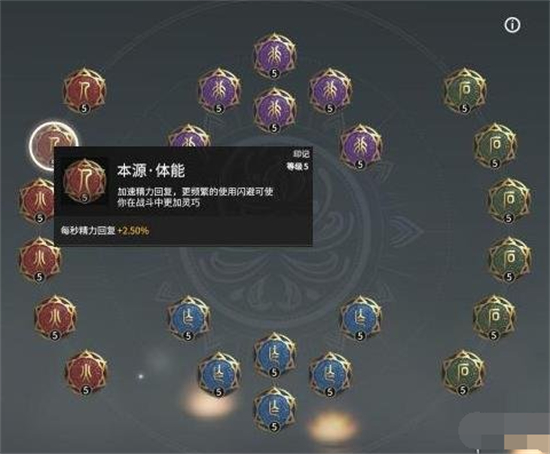550x454 pixels.
Task: Click the upper-right purple rune beside the center
Action: pyautogui.click(x=330, y=91)
